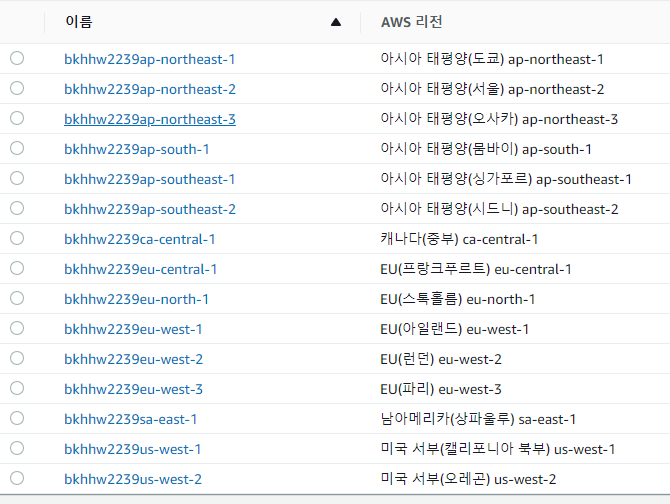Image resolution: width=670 pixels, height=504 pixels.
Task: Select radio button for bkhhw2239ap-southeast-1
Action: [17, 178]
